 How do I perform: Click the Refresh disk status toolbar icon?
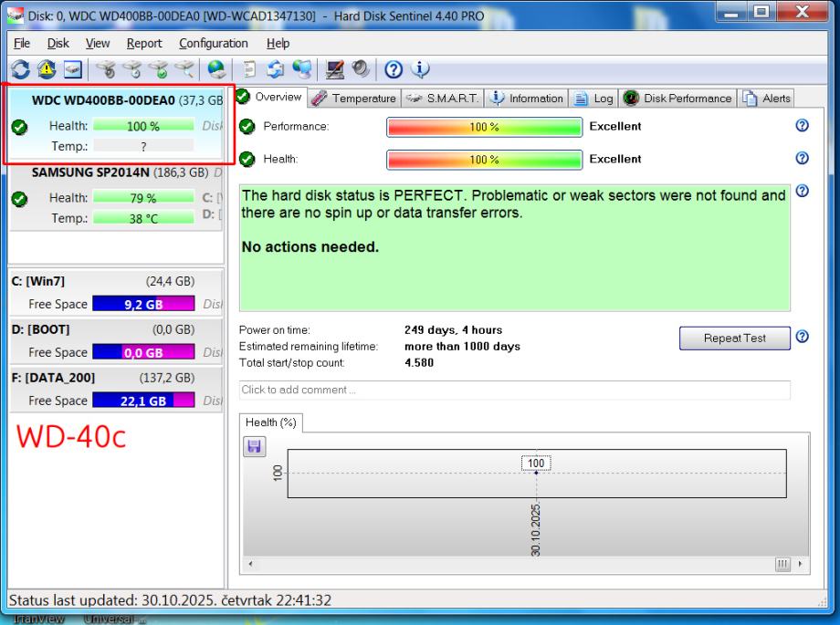[x=20, y=69]
